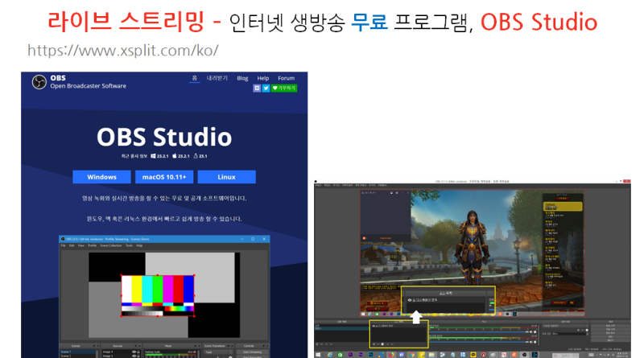The image size is (644, 358).
Task: Open Google Chrome from the taskbar
Action: [x=412, y=354]
